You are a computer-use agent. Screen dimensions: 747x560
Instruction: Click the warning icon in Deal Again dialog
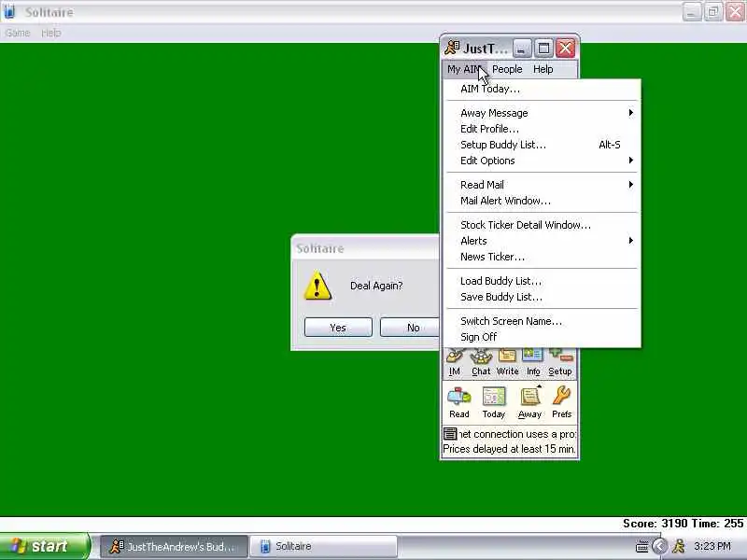pos(317,286)
